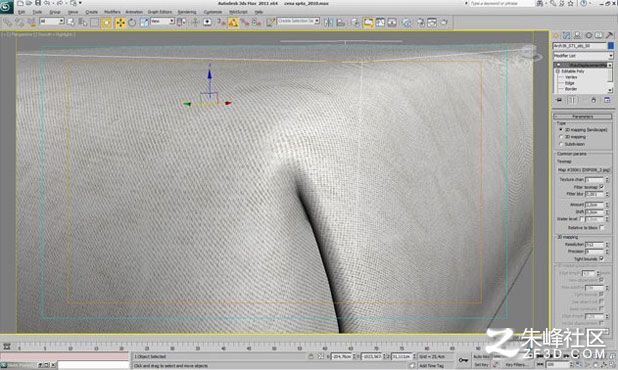The image size is (618, 370).
Task: Open the Modifier List dropdown
Action: (583, 56)
